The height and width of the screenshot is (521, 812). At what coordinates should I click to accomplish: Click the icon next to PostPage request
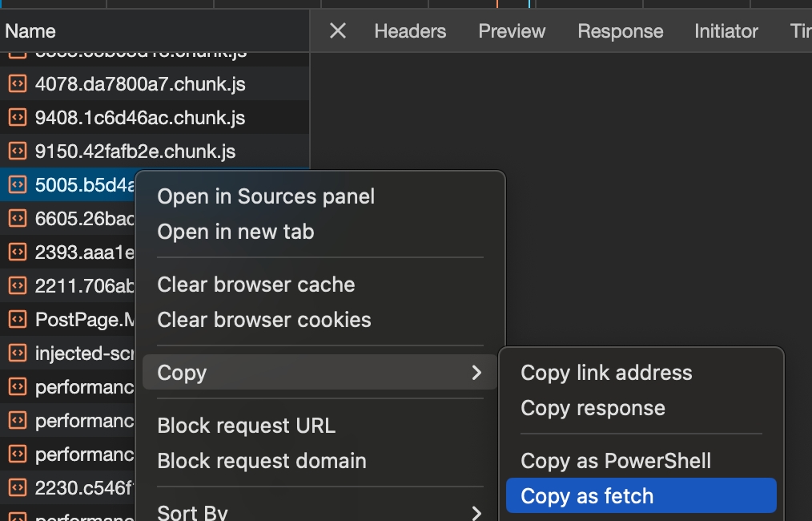pyautogui.click(x=17, y=320)
